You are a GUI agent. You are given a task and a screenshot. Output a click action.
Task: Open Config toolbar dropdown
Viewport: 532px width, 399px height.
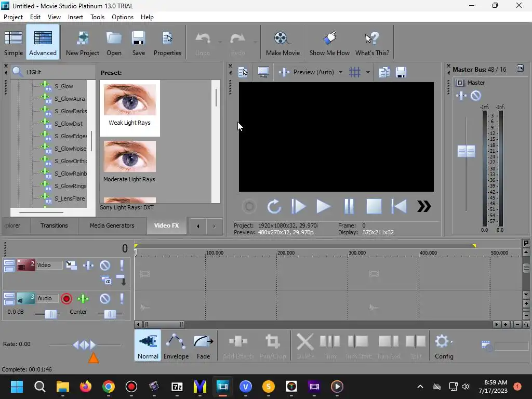444,345
